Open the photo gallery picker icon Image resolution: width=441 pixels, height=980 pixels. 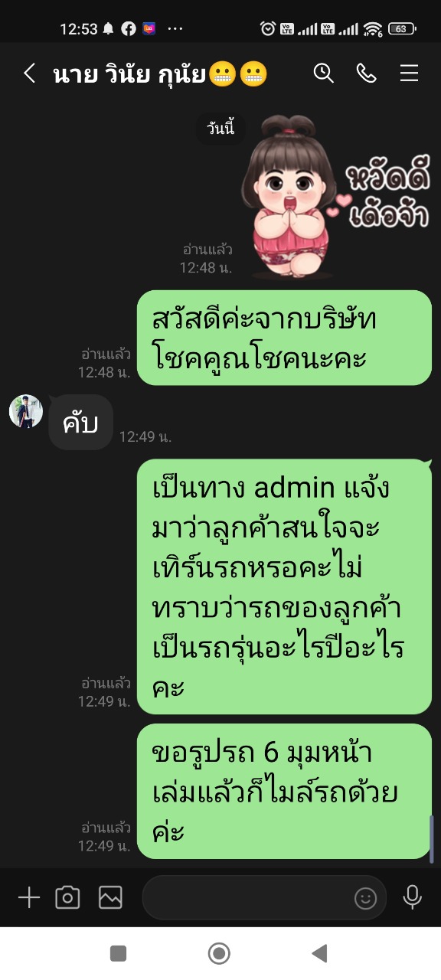coord(110,897)
